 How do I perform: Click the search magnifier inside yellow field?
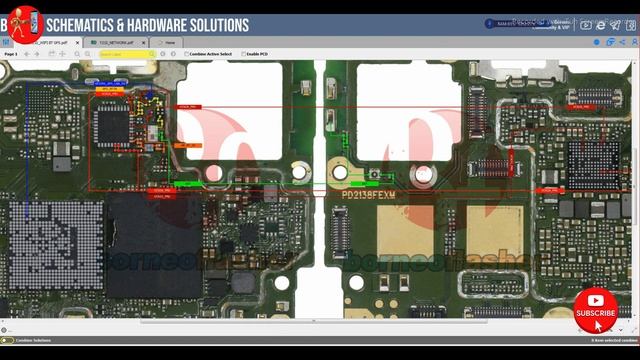[152, 54]
